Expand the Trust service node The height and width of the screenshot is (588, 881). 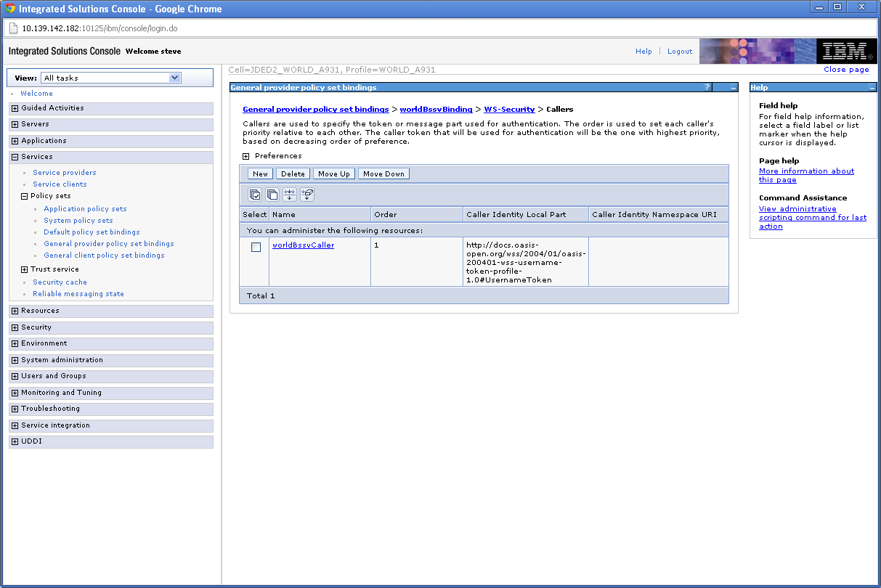point(24,269)
